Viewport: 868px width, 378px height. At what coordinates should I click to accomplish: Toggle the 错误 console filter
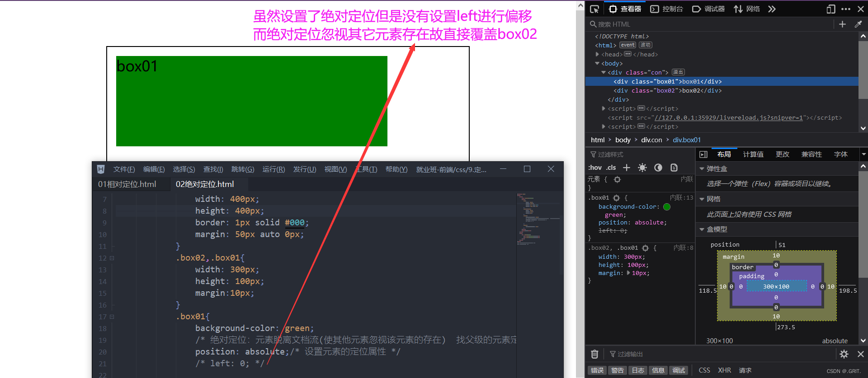coord(597,370)
